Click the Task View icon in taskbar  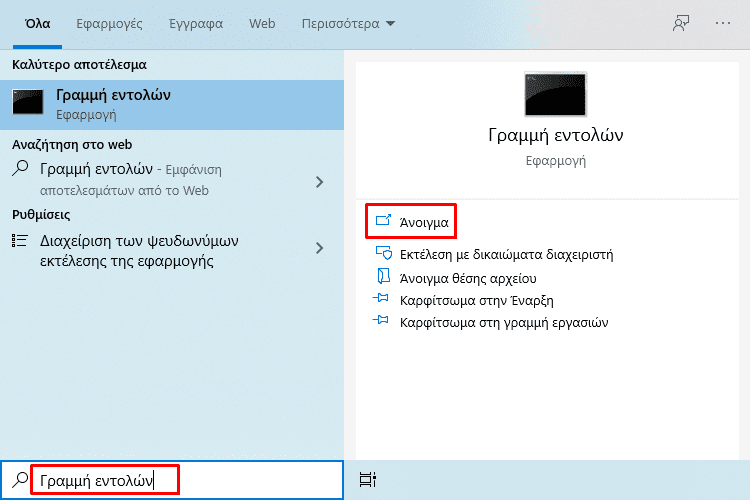[x=367, y=479]
